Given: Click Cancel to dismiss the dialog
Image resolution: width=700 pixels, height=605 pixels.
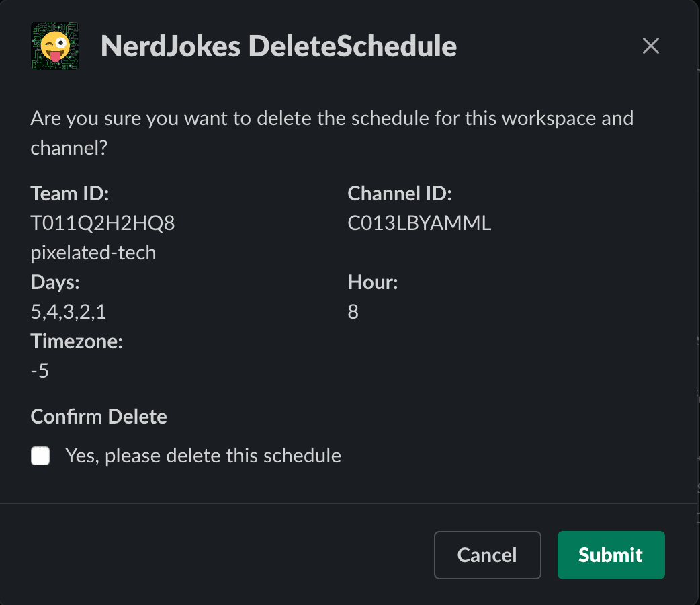Looking at the screenshot, I should pyautogui.click(x=487, y=555).
